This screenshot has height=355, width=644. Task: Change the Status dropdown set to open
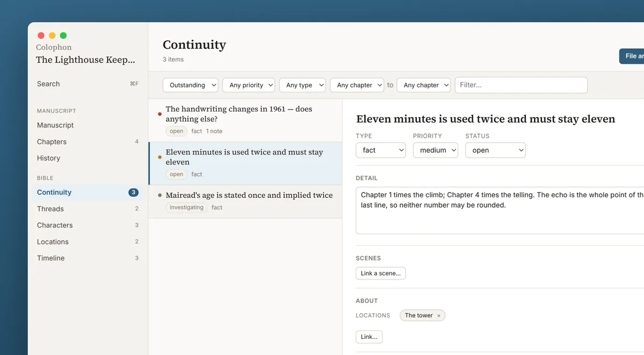click(x=495, y=150)
